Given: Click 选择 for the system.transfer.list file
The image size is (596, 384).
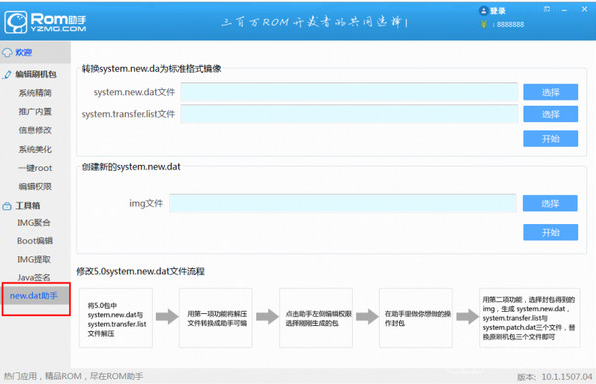Looking at the screenshot, I should point(550,114).
